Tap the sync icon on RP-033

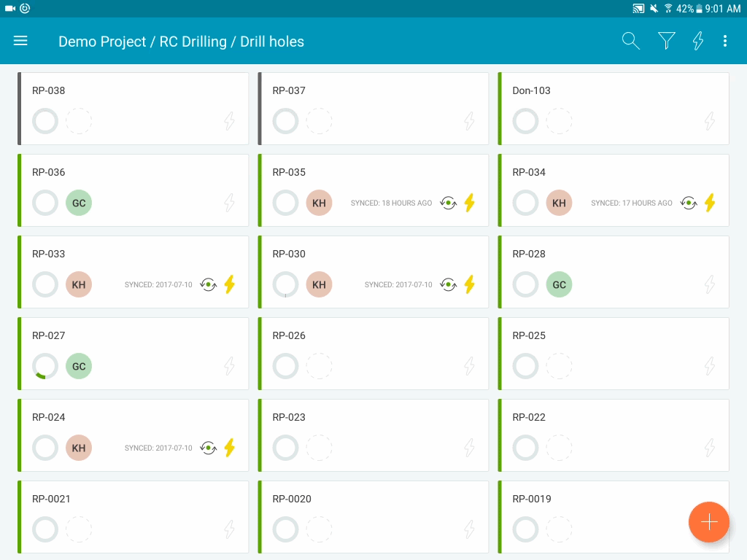tap(208, 285)
